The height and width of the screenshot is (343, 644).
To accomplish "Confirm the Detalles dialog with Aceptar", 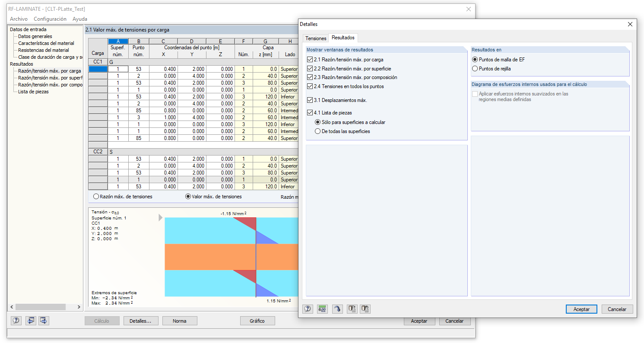I will pos(581,309).
